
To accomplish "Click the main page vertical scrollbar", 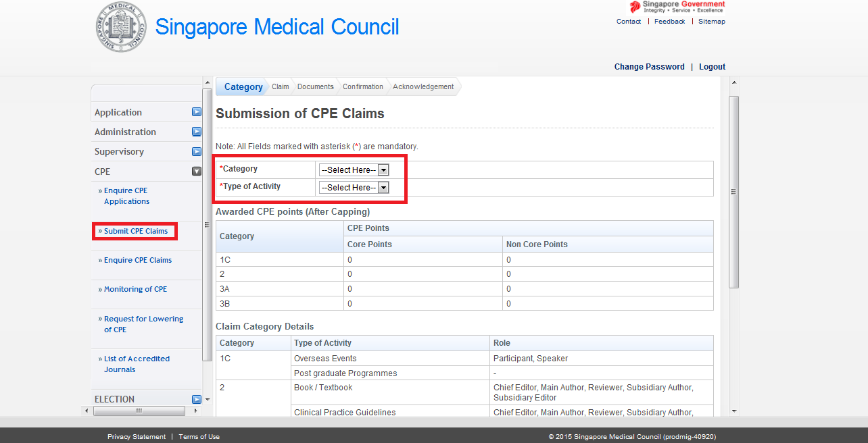I will tap(734, 192).
